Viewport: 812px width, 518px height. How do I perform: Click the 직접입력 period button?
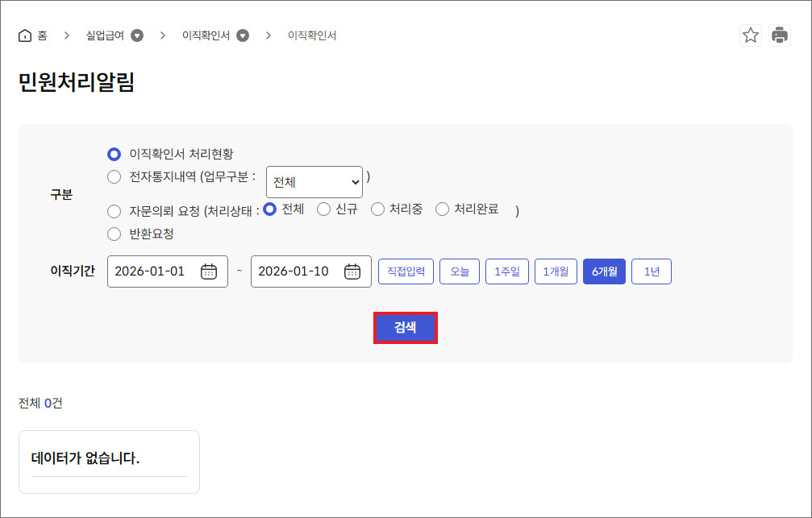coord(406,271)
